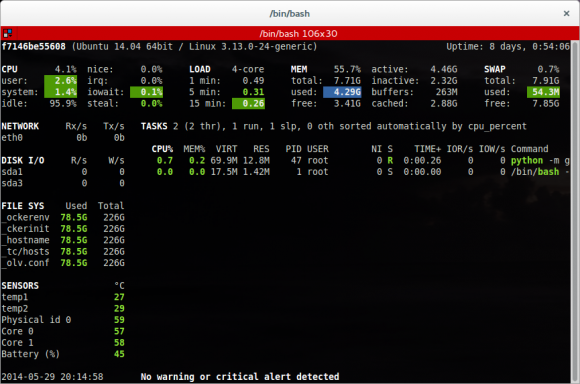Click the buffers 263M value

coord(446,92)
